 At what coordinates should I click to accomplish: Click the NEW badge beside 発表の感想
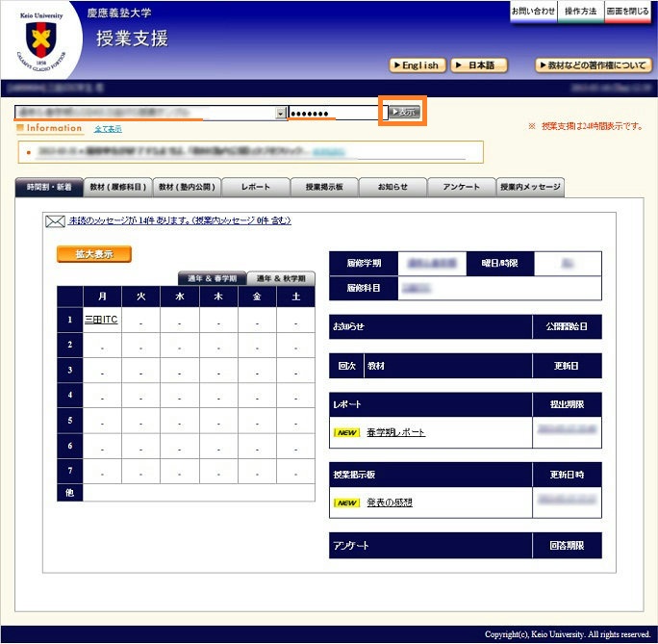click(346, 502)
